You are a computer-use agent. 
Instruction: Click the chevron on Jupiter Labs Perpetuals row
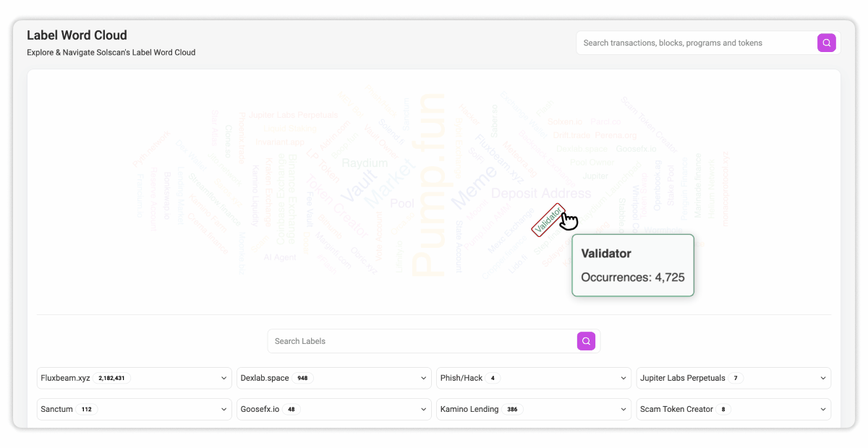(823, 378)
